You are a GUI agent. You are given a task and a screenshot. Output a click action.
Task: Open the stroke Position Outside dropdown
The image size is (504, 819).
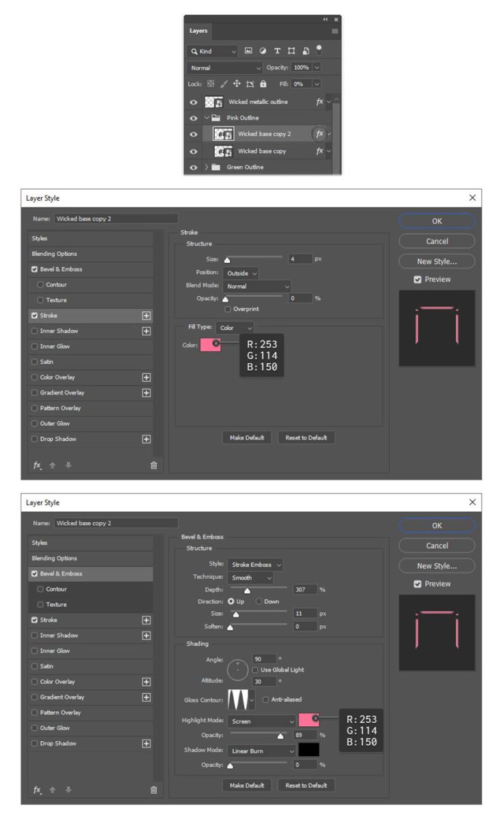click(x=241, y=272)
